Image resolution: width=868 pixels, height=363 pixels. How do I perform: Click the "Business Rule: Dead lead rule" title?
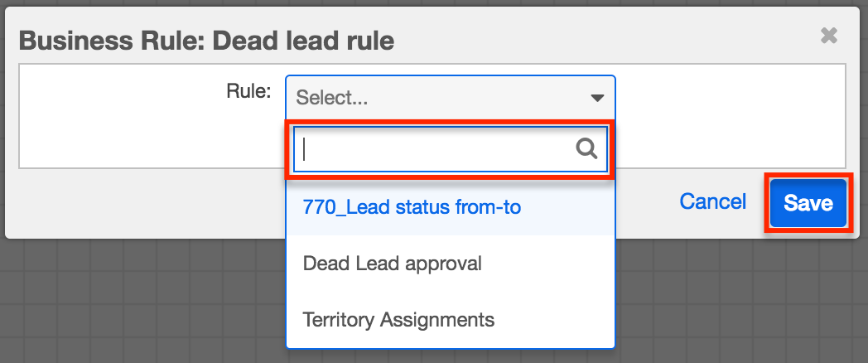[206, 39]
